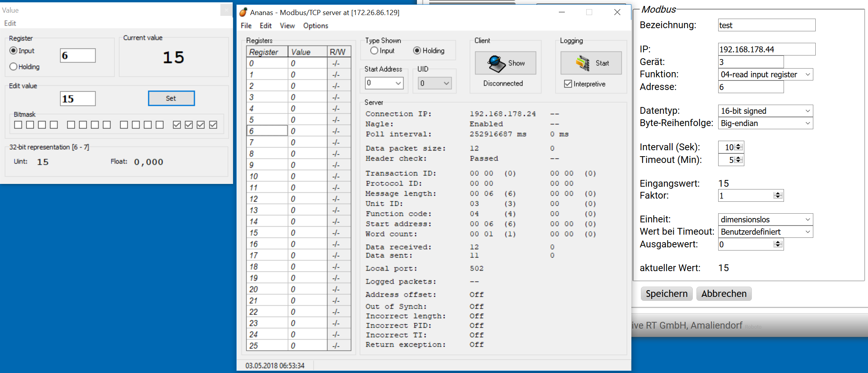Click the status bar timestamp 03.05.2018 06:53:34
This screenshot has height=373, width=868.
coord(275,365)
